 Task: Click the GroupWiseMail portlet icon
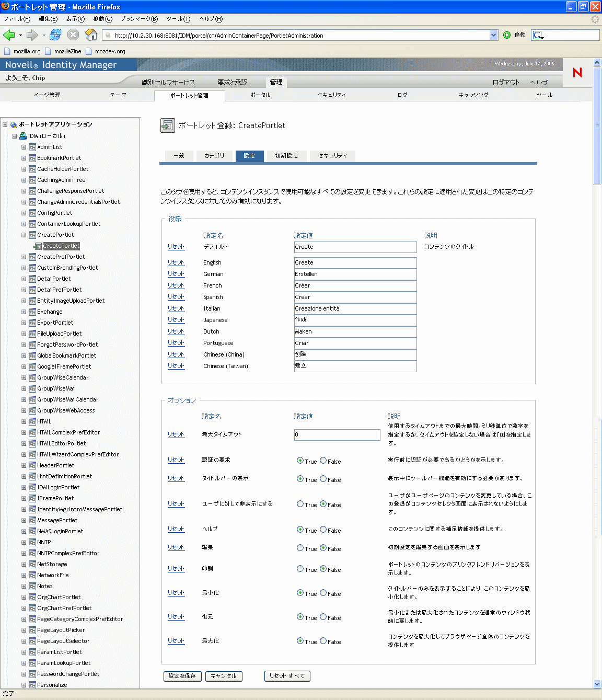coord(32,388)
